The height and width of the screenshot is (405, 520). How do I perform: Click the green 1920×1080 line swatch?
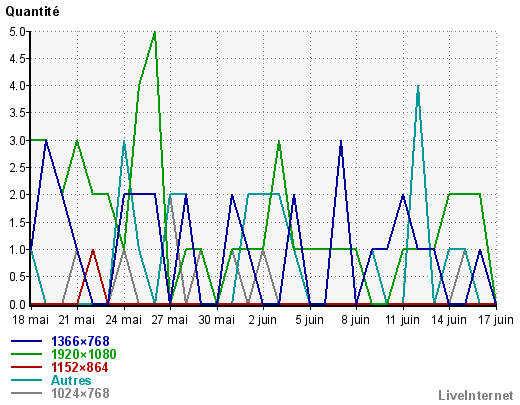[x=26, y=354]
